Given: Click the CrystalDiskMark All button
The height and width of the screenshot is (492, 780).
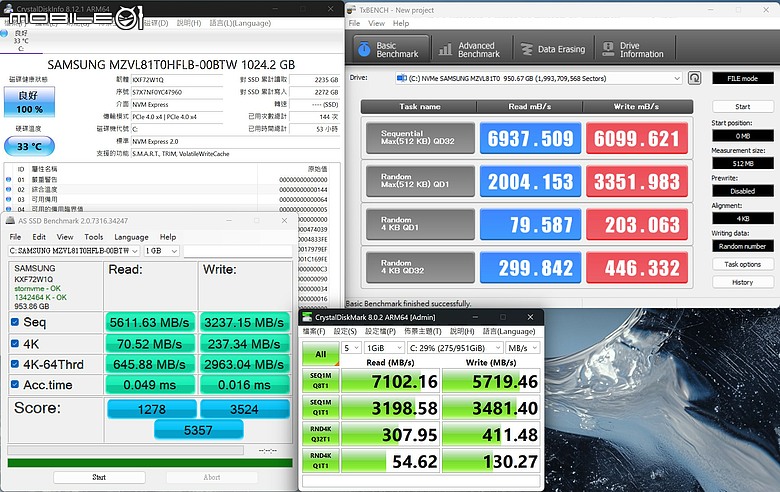Looking at the screenshot, I should (x=321, y=354).
